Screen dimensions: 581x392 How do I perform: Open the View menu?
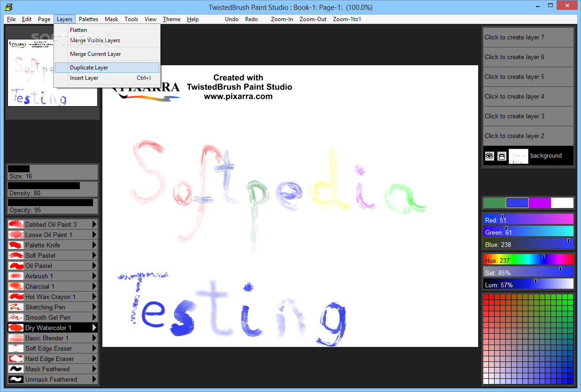[150, 19]
